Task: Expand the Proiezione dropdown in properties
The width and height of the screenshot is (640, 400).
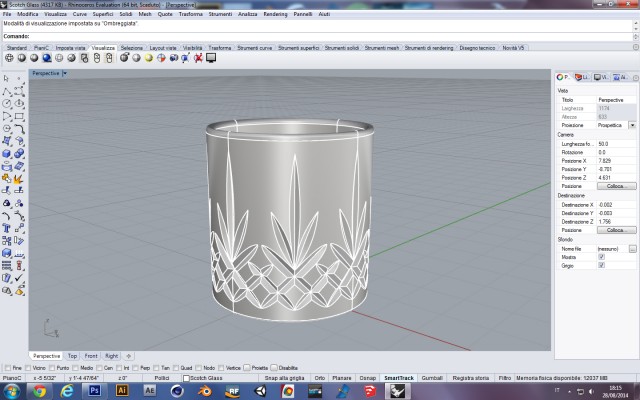Action: 632,125
